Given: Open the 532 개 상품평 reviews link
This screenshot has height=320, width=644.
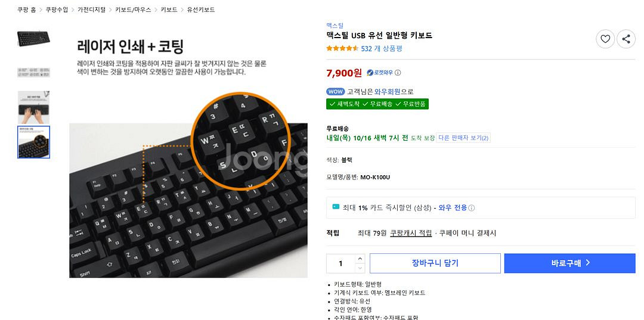Looking at the screenshot, I should pyautogui.click(x=382, y=48).
